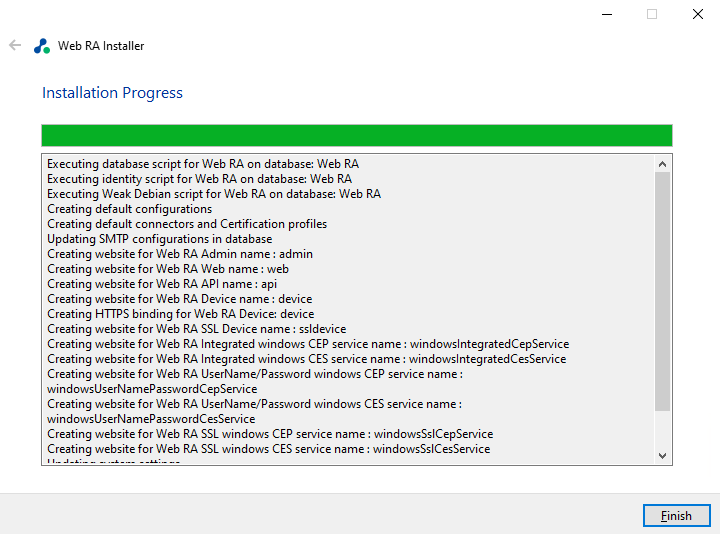Click the Web RA Installer title text

point(101,46)
